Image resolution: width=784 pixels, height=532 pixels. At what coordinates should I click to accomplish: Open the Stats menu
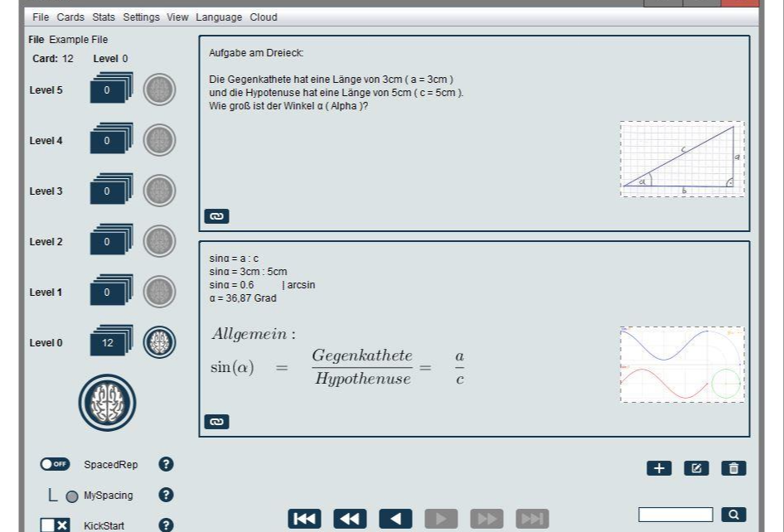pos(102,17)
